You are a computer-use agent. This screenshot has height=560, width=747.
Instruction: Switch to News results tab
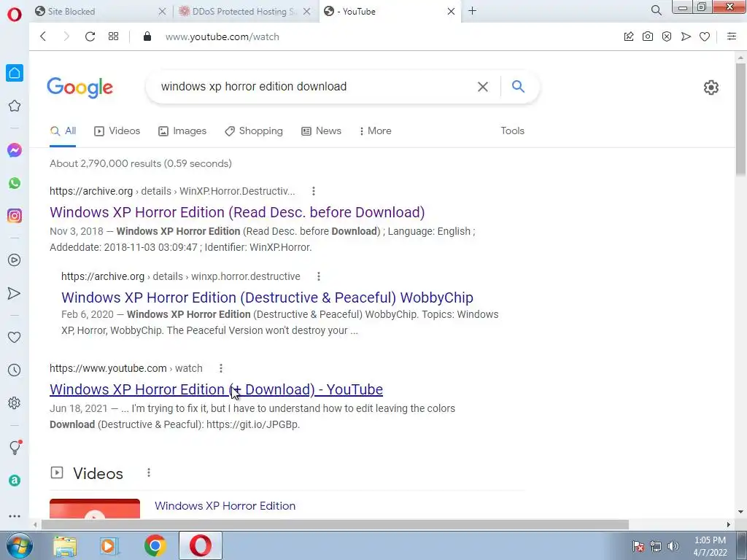322,131
